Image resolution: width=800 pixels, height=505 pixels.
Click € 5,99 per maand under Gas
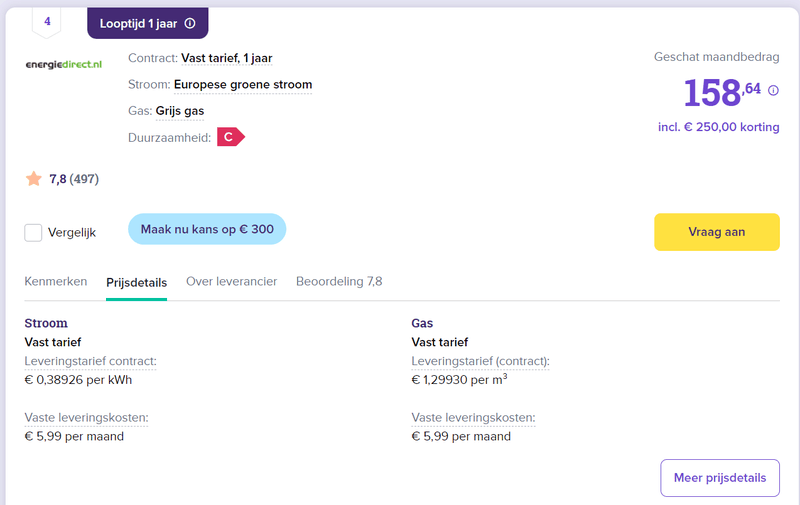click(x=461, y=437)
